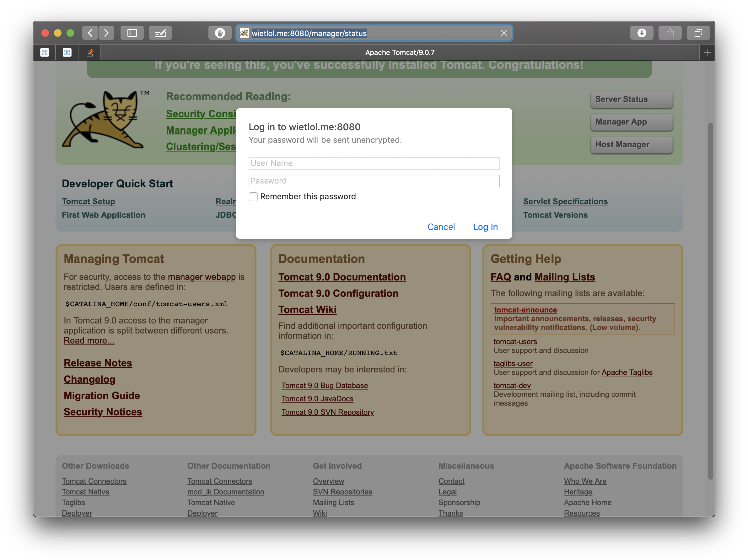Image resolution: width=748 pixels, height=560 pixels.
Task: Click the markup/annotate toolbar icon
Action: point(160,33)
